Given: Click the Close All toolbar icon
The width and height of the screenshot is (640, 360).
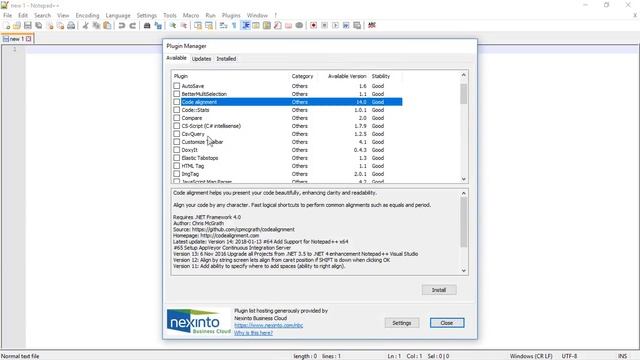Looking at the screenshot, I should click(60, 26).
